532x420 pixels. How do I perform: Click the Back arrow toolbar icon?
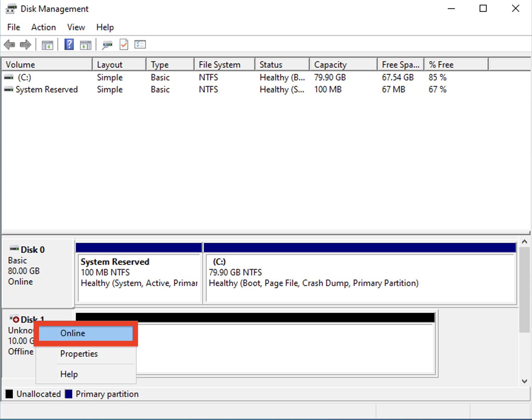click(10, 45)
